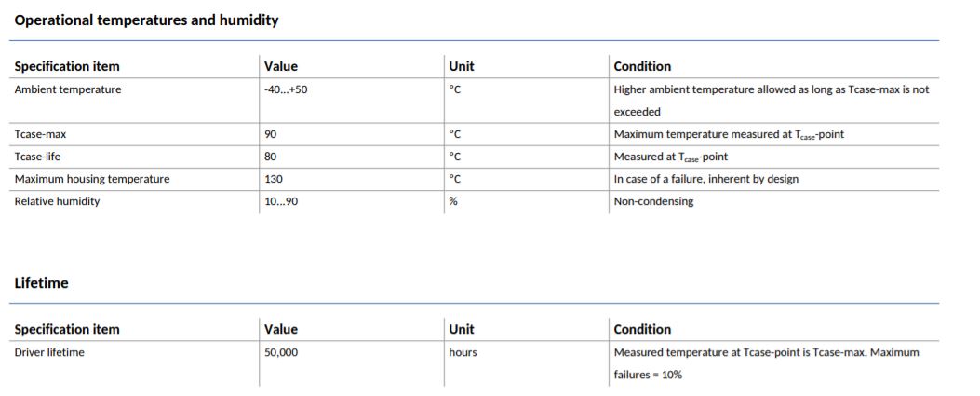Select the Non-condensing condition text
Image resolution: width=980 pixels, height=396 pixels.
click(x=653, y=202)
